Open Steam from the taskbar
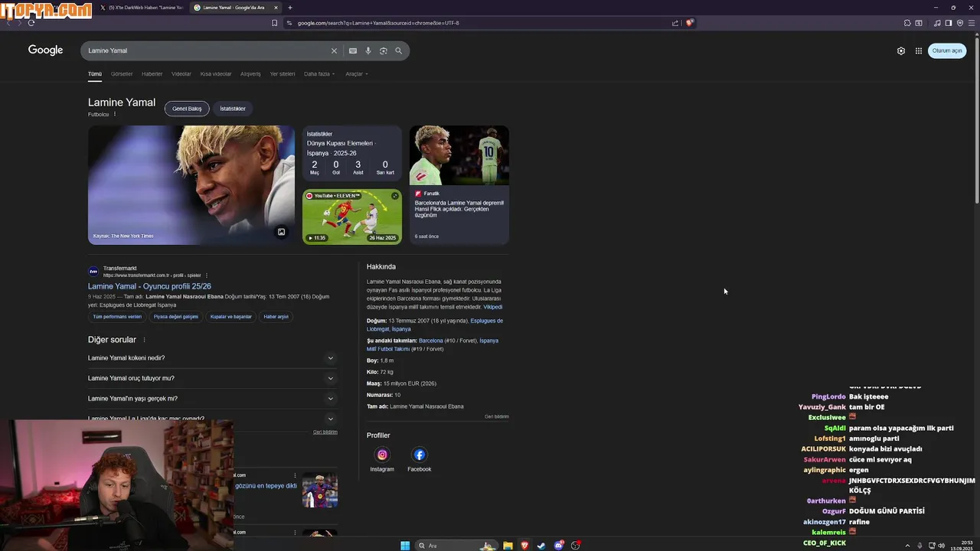This screenshot has height=551, width=980. tap(541, 546)
